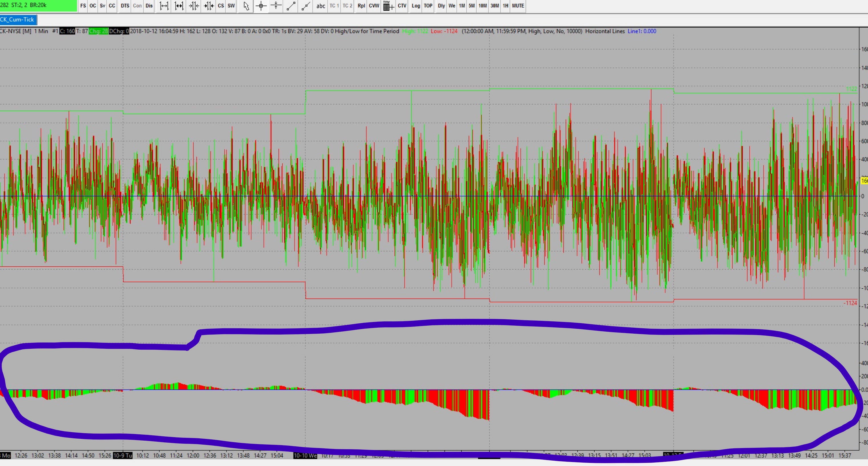Image resolution: width=868 pixels, height=466 pixels.
Task: Select the line drawing tool
Action: click(291, 6)
